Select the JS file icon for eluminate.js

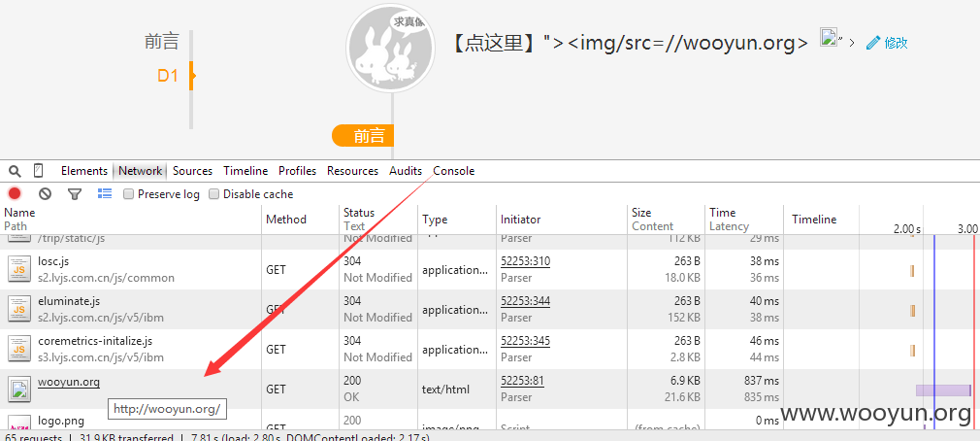click(18, 309)
